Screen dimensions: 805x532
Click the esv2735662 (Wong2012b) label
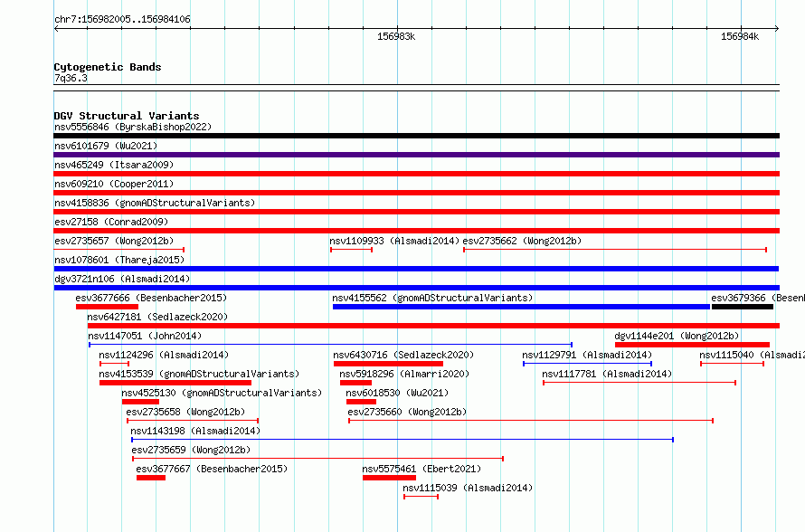522,241
